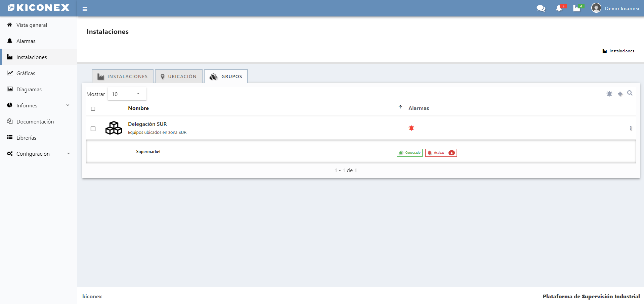The width and height of the screenshot is (644, 304).
Task: Expand the Informes sidebar menu
Action: [39, 105]
